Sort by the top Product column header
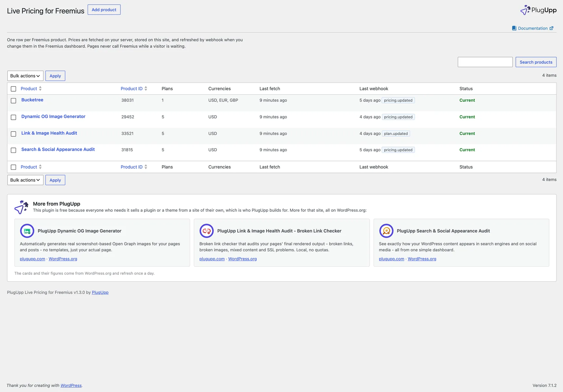 click(x=29, y=89)
